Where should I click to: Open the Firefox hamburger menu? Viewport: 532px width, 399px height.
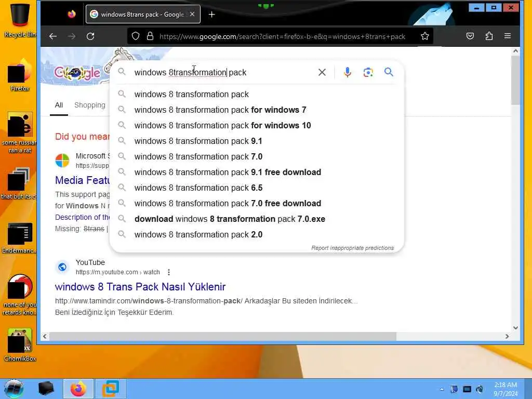pyautogui.click(x=508, y=36)
